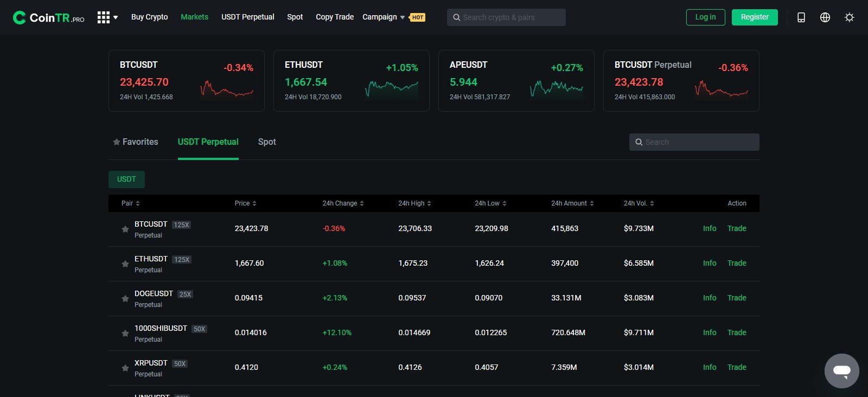Focus the Search crypto & pairs field
The image size is (868, 397).
pos(506,17)
